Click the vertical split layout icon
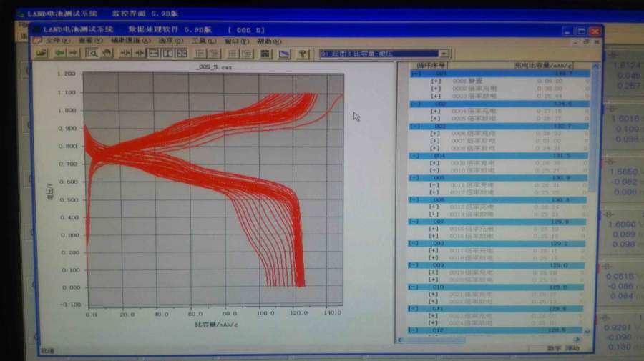Screen dimensions: 644x361 (x=167, y=54)
